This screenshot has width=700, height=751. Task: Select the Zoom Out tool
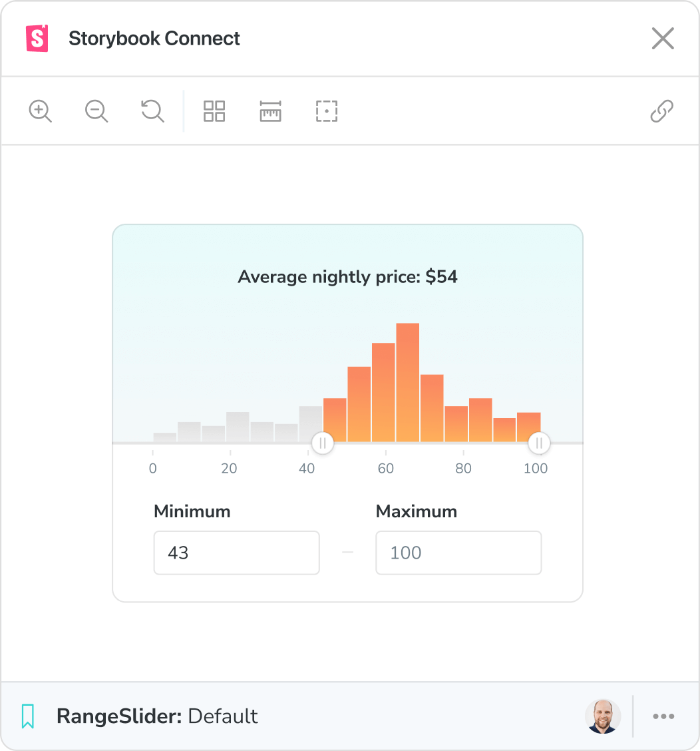(96, 111)
